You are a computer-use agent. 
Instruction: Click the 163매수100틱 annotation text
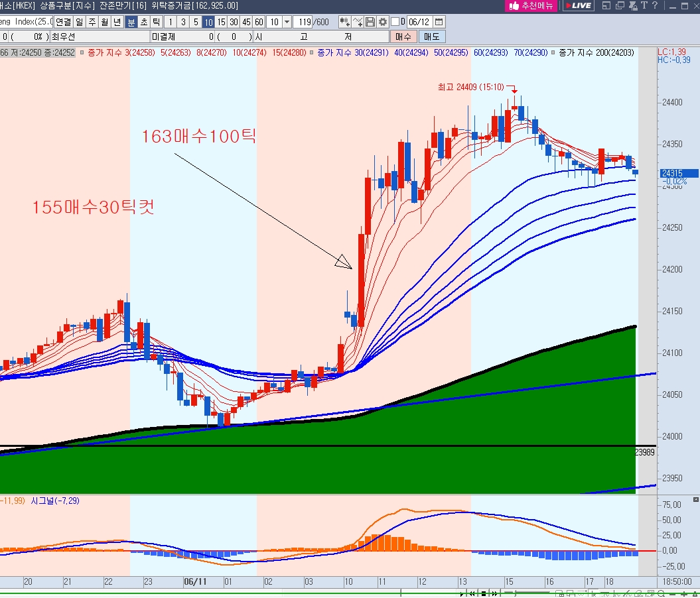click(x=198, y=137)
